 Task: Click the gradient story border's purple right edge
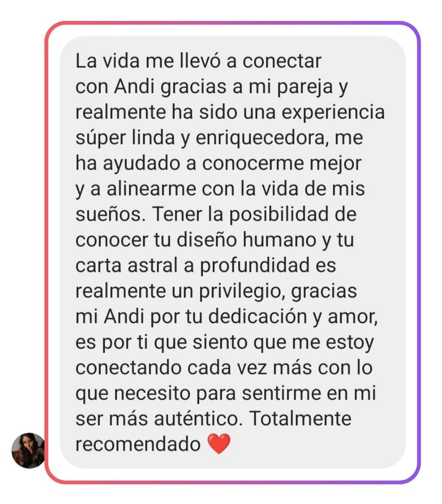click(x=418, y=252)
